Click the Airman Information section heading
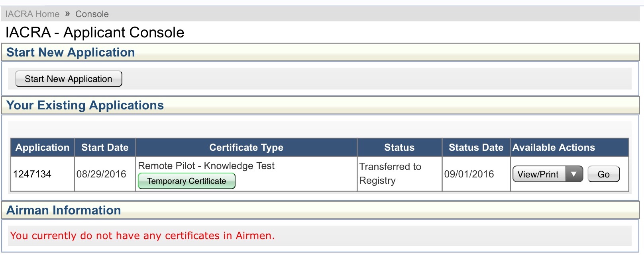Viewport: 644px width, 259px height. [x=63, y=210]
